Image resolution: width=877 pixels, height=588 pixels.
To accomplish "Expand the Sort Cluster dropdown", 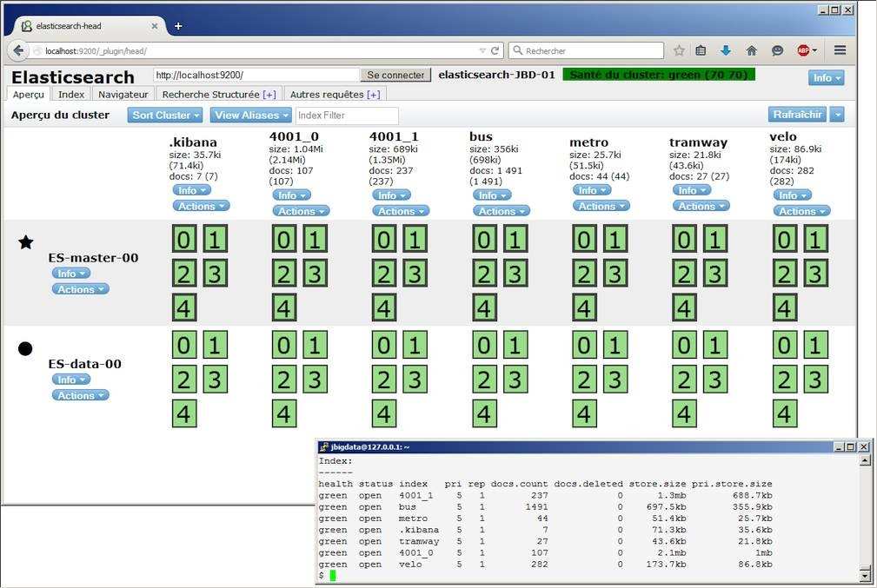I will [165, 115].
